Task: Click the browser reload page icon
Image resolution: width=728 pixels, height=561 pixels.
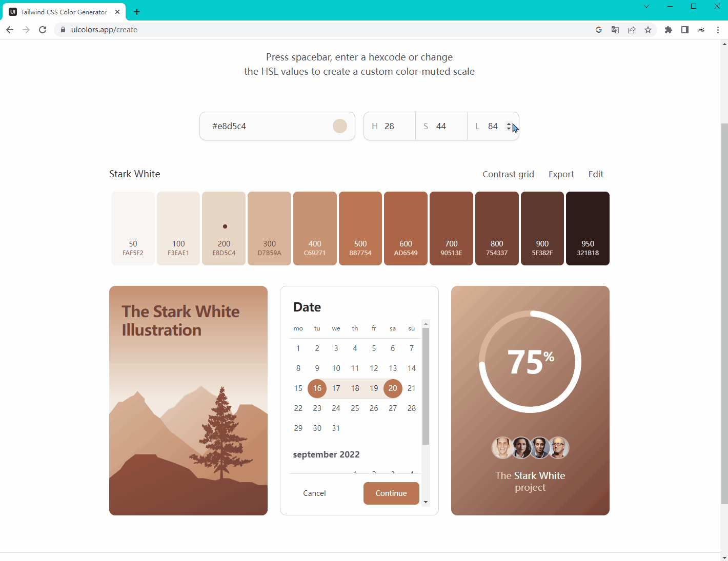Action: tap(43, 30)
